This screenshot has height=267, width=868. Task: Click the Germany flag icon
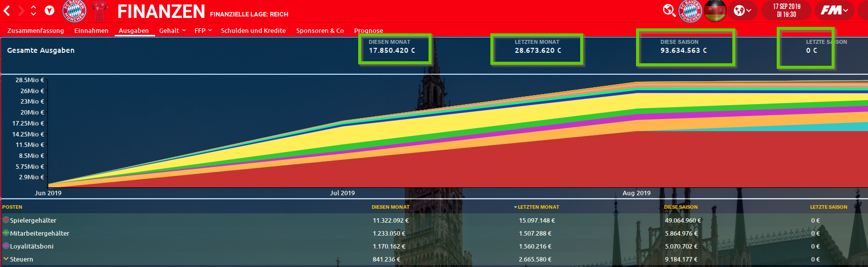(715, 10)
